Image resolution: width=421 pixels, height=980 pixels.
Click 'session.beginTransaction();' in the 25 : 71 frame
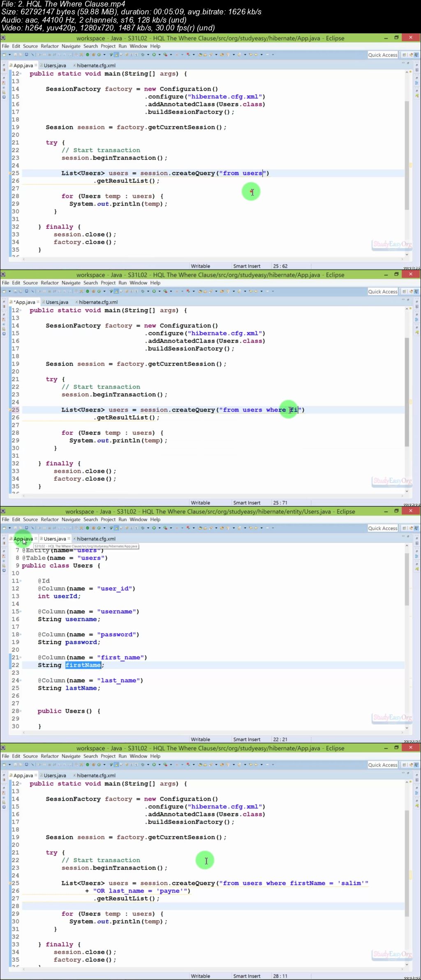[x=114, y=395]
